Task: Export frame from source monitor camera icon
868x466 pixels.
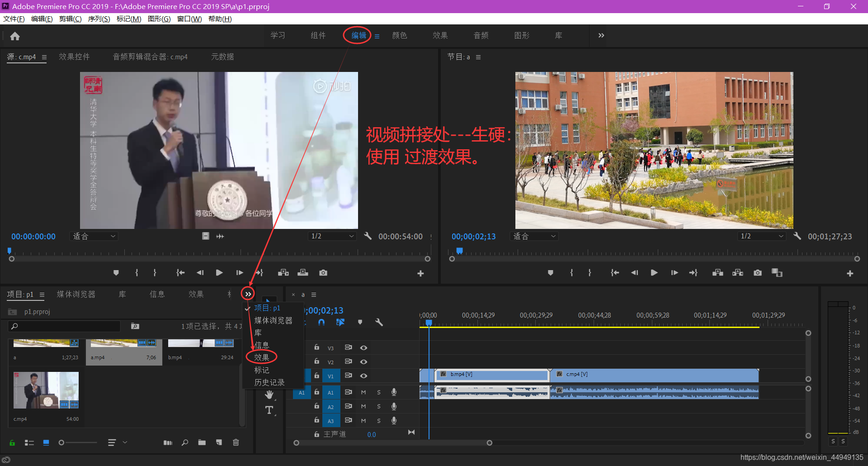Action: (x=323, y=273)
